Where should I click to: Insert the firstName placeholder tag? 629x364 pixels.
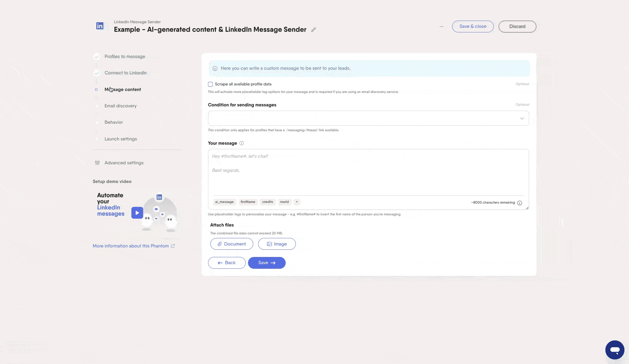[x=248, y=202]
